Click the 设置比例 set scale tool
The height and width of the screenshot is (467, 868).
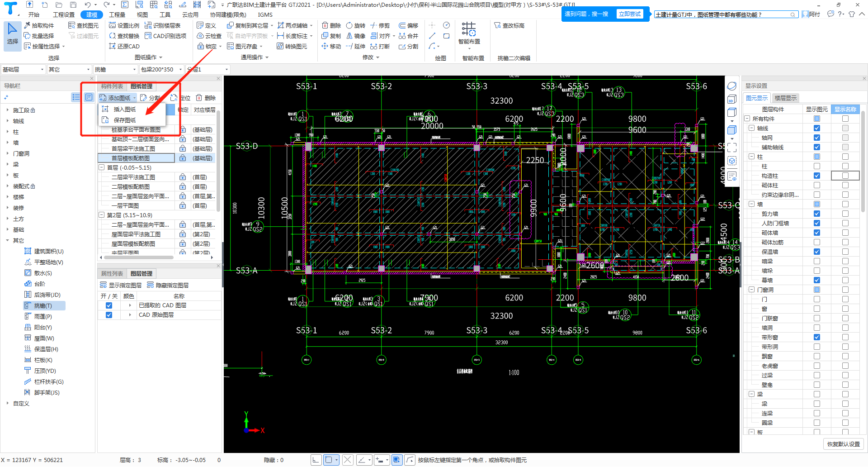pyautogui.click(x=124, y=25)
